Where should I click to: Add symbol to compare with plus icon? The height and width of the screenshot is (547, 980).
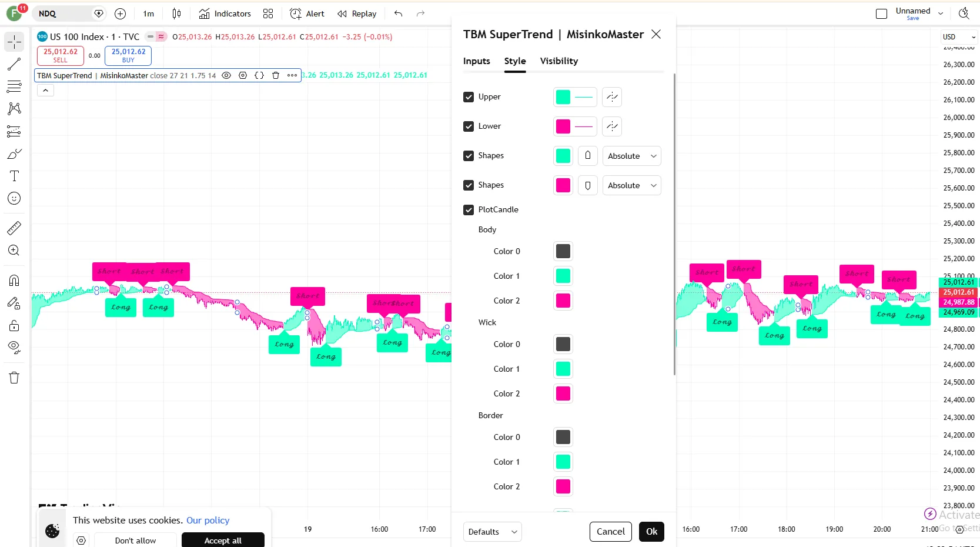(x=121, y=14)
